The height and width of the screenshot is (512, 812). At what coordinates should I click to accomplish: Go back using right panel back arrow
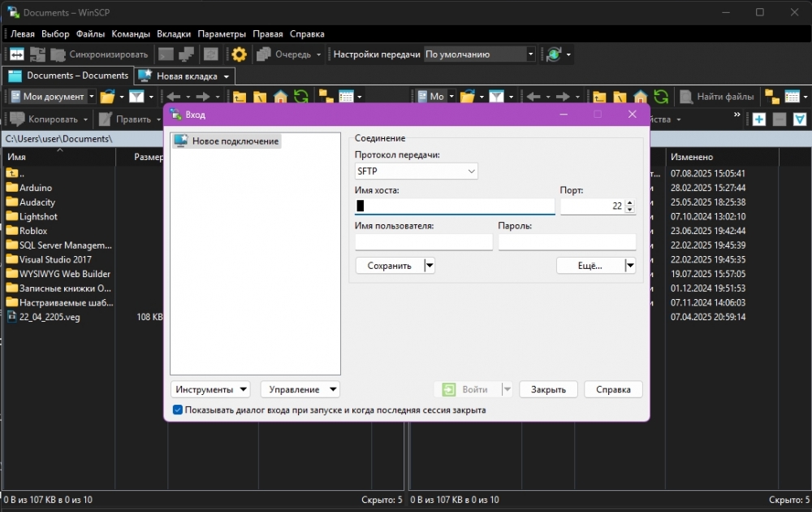point(533,97)
